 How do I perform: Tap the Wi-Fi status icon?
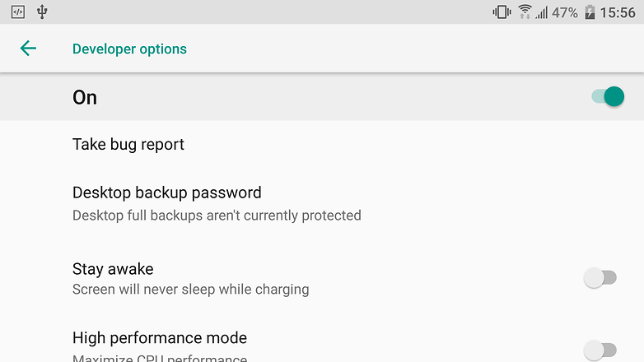coord(525,12)
